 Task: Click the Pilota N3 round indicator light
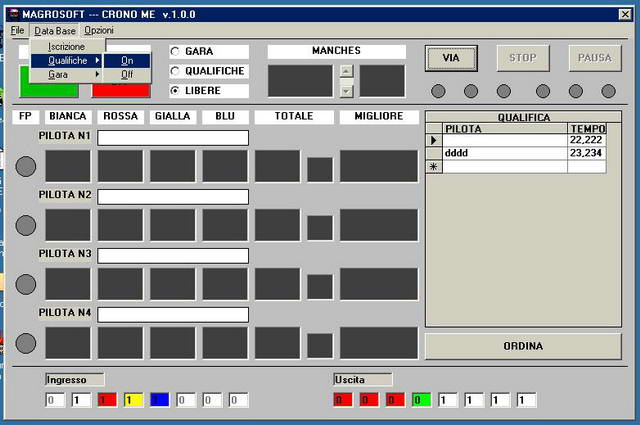(27, 284)
